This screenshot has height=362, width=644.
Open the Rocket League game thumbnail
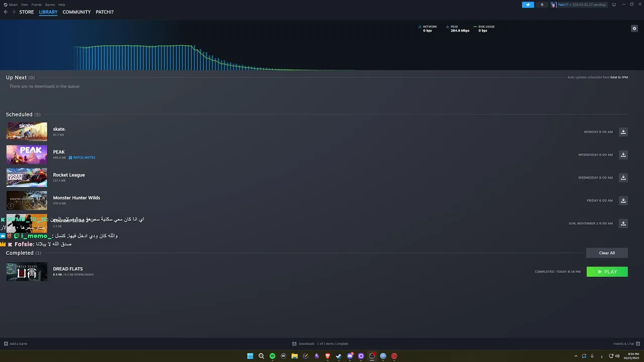[x=27, y=177]
